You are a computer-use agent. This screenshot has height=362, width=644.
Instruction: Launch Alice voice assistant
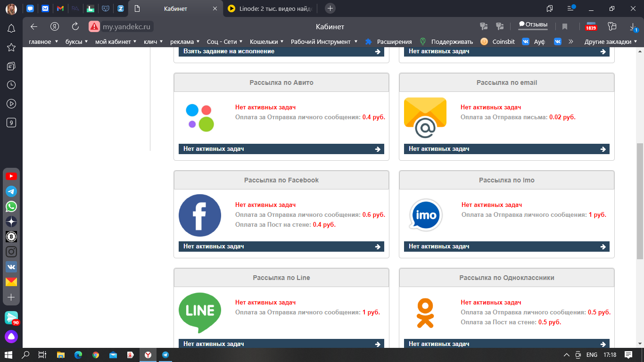click(11, 337)
